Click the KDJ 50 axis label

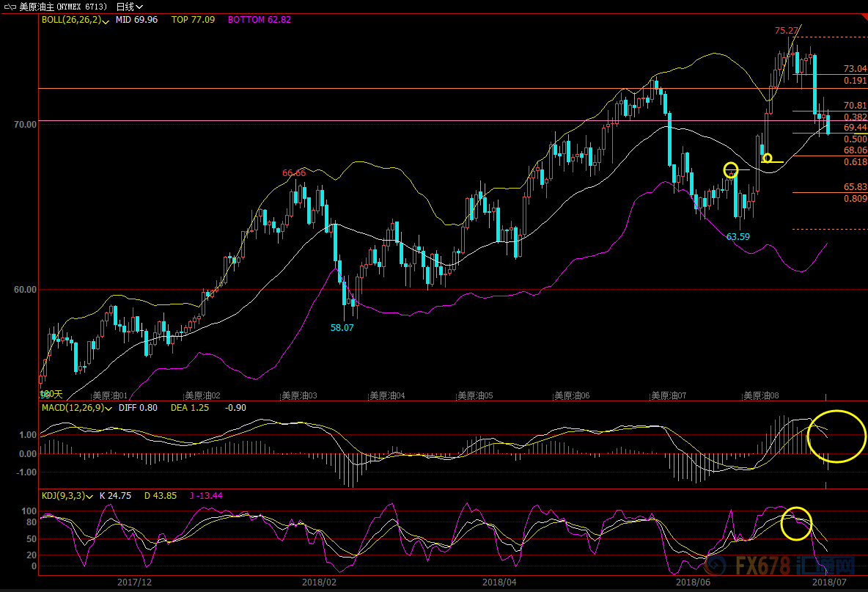pos(32,539)
